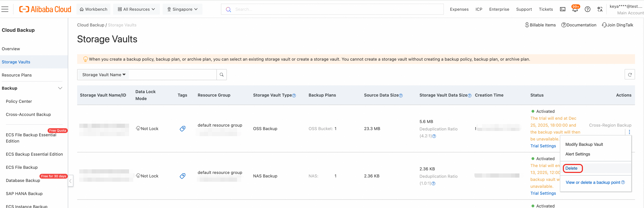Open the language switch icon

click(600, 9)
